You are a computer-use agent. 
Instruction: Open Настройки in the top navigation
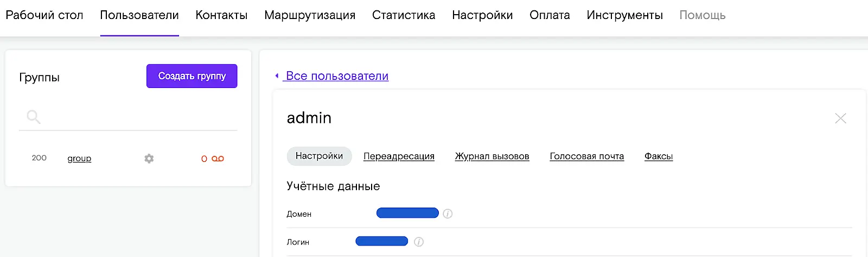pos(482,15)
